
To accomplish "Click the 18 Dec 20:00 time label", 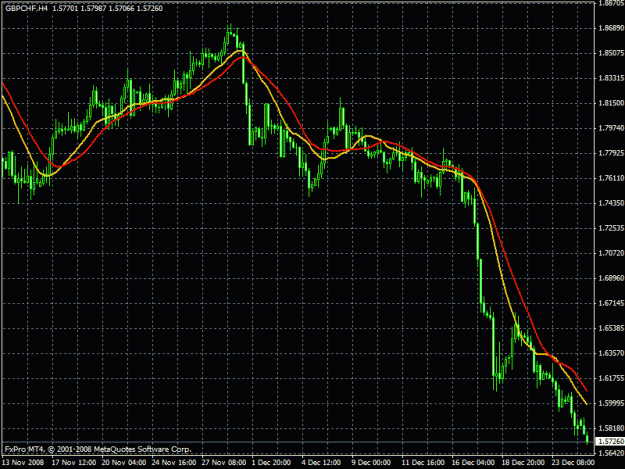I will click(523, 463).
